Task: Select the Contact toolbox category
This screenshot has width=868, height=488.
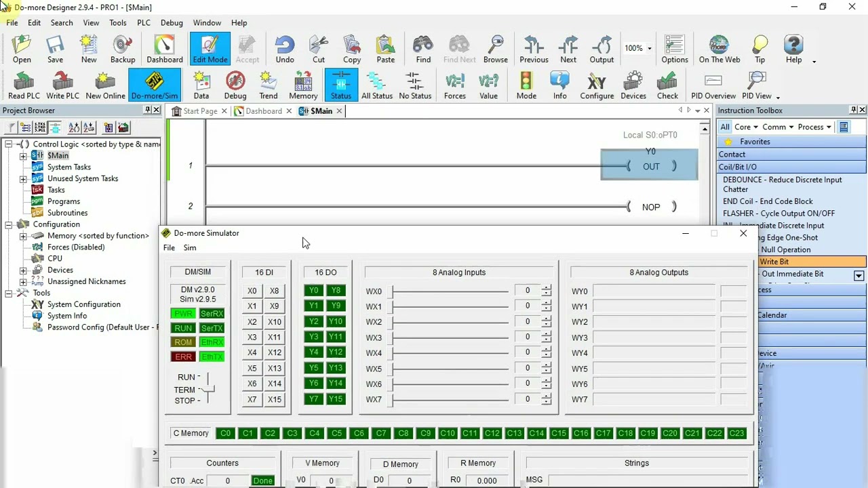Action: click(791, 155)
